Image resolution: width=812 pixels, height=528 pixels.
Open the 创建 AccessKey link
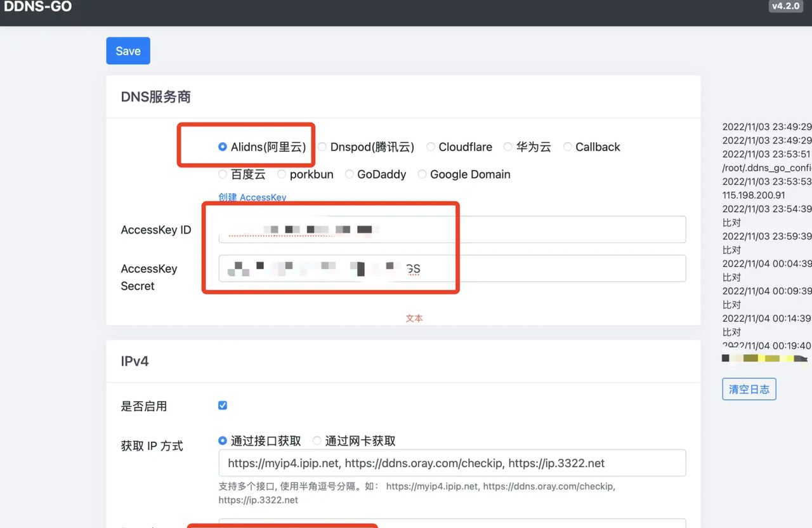pyautogui.click(x=252, y=197)
